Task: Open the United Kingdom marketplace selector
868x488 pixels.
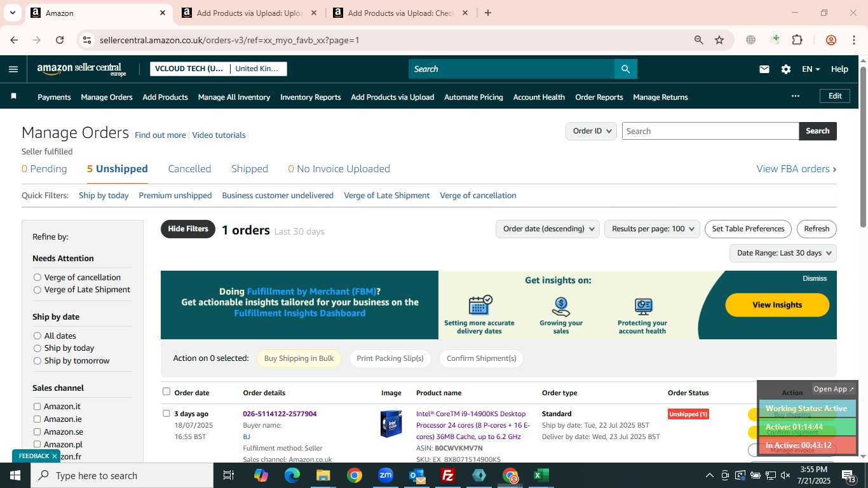Action: [x=257, y=69]
